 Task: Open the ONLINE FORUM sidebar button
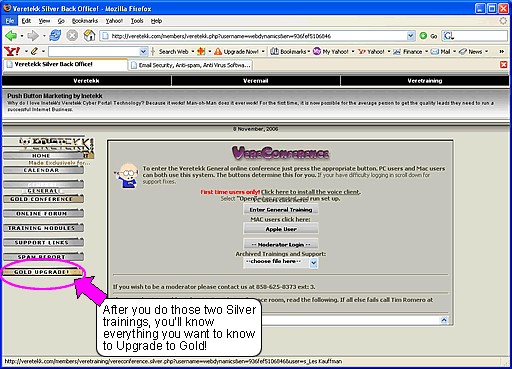tap(43, 213)
